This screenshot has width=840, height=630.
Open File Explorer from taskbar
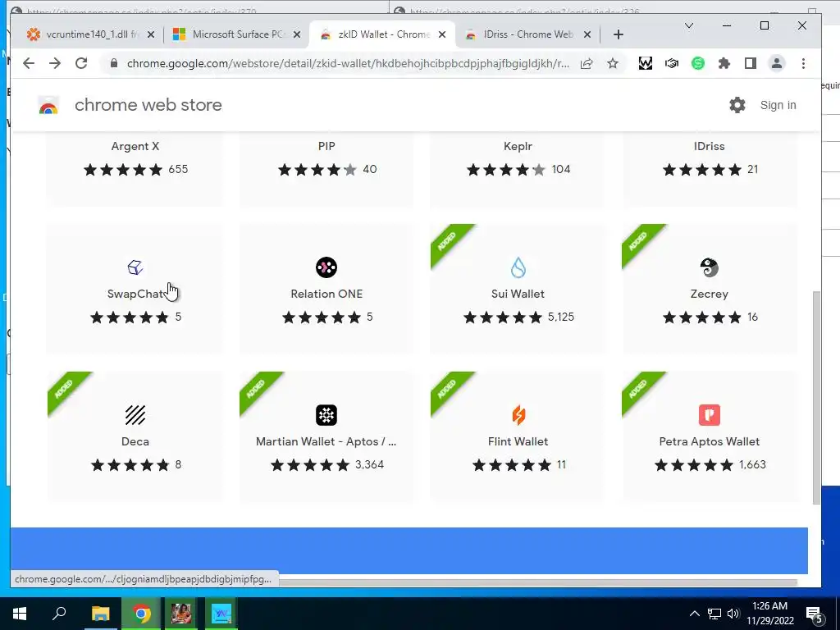tap(100, 614)
